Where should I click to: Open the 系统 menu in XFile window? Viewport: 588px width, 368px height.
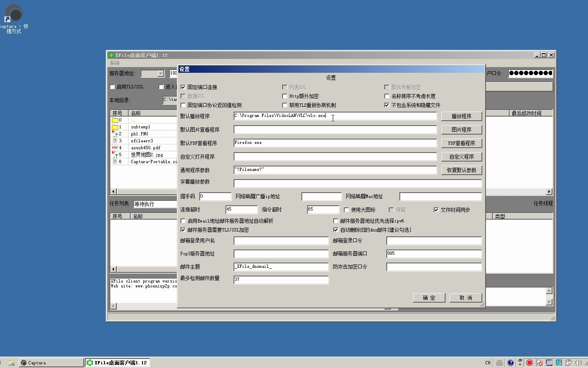[115, 63]
